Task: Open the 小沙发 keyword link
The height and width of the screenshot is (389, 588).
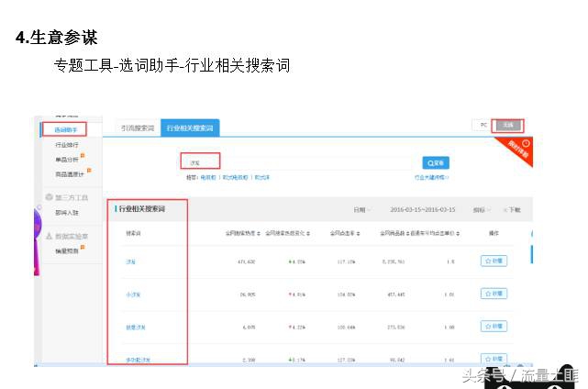Action: tap(133, 295)
